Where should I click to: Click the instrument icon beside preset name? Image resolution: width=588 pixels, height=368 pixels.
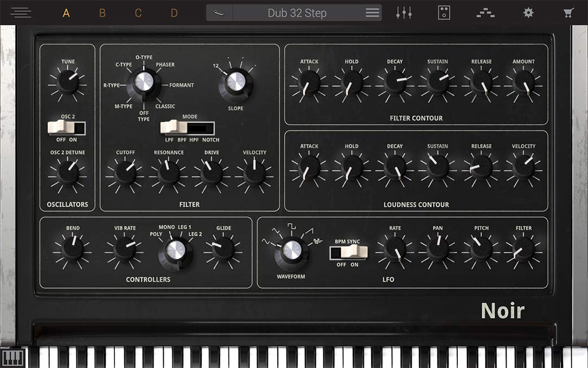(220, 13)
